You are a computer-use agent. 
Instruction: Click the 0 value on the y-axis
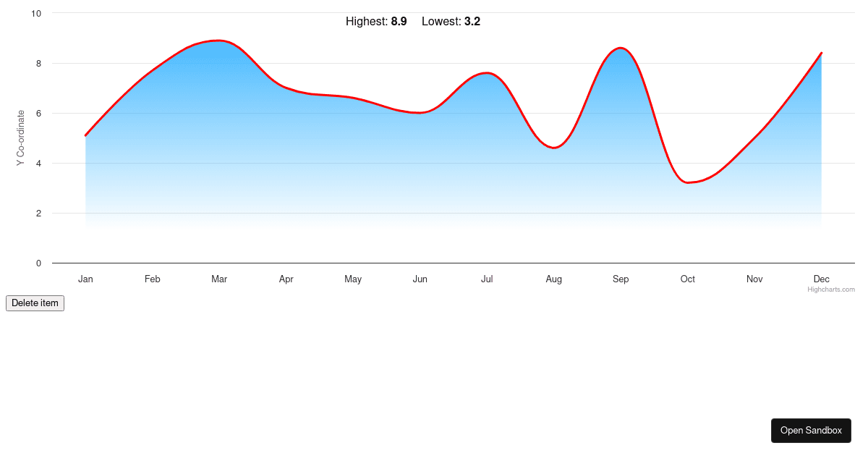coord(38,263)
